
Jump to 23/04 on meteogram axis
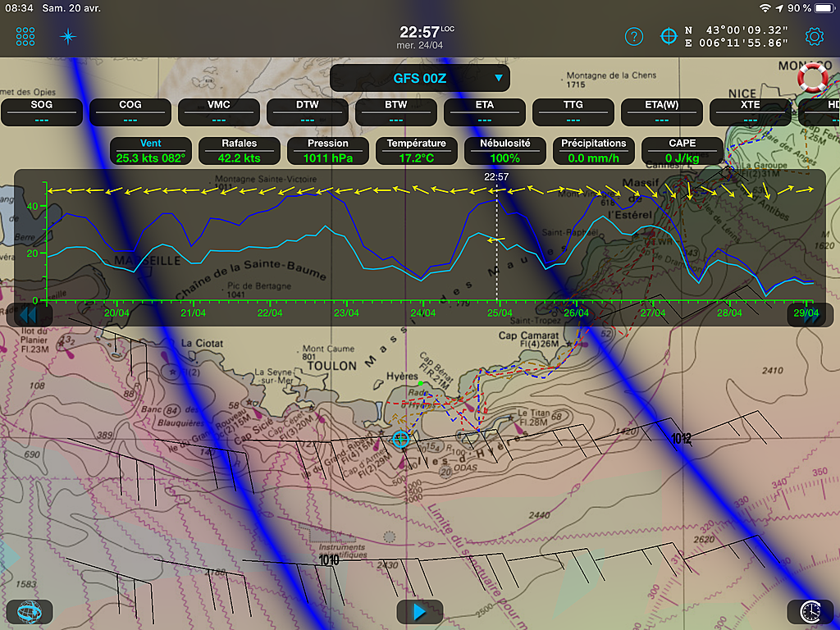pyautogui.click(x=346, y=313)
